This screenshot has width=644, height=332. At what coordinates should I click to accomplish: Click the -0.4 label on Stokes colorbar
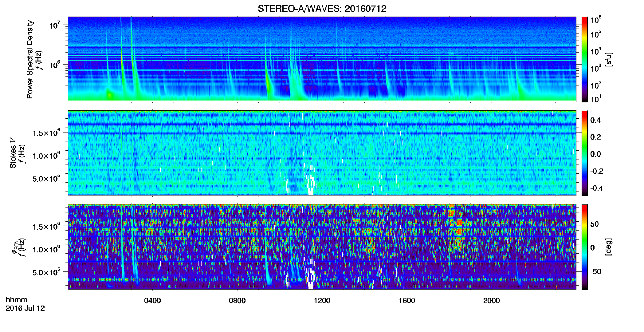click(x=597, y=188)
